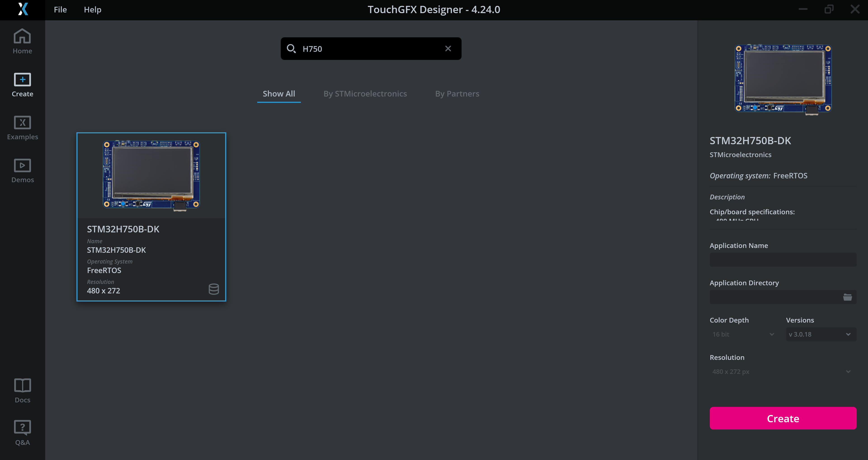
Task: Open the Demos sidebar section
Action: coord(22,170)
